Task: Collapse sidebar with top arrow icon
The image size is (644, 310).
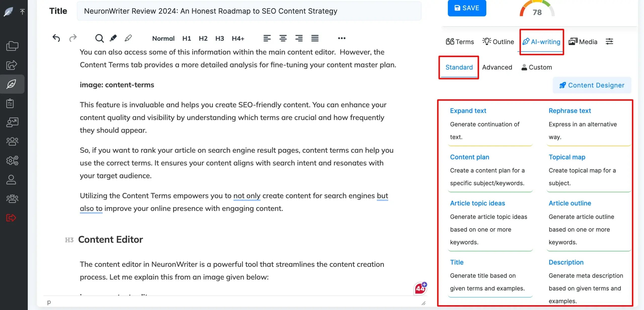Action: point(22,12)
